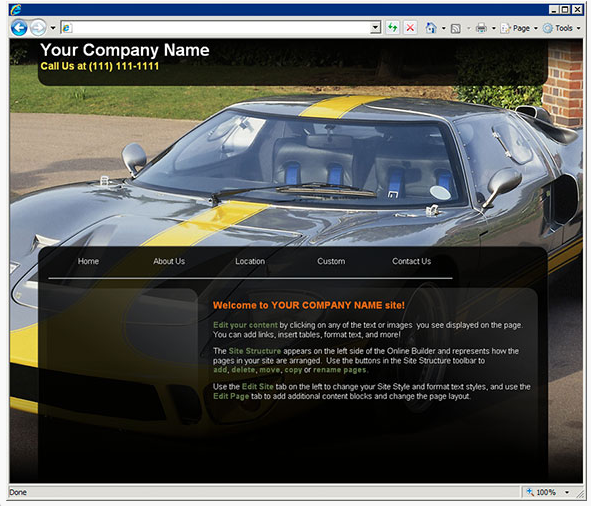Close the browser window
The image size is (591, 506).
[x=577, y=9]
